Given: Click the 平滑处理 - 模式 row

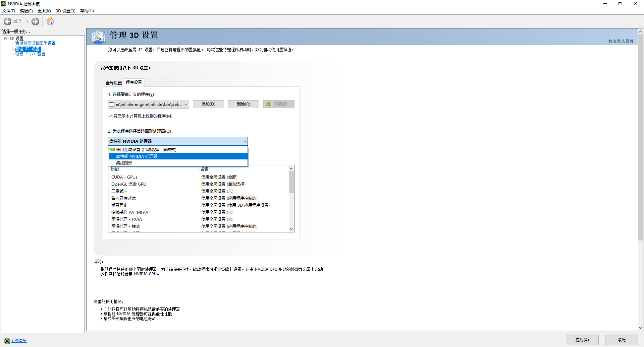Looking at the screenshot, I should pos(199,226).
